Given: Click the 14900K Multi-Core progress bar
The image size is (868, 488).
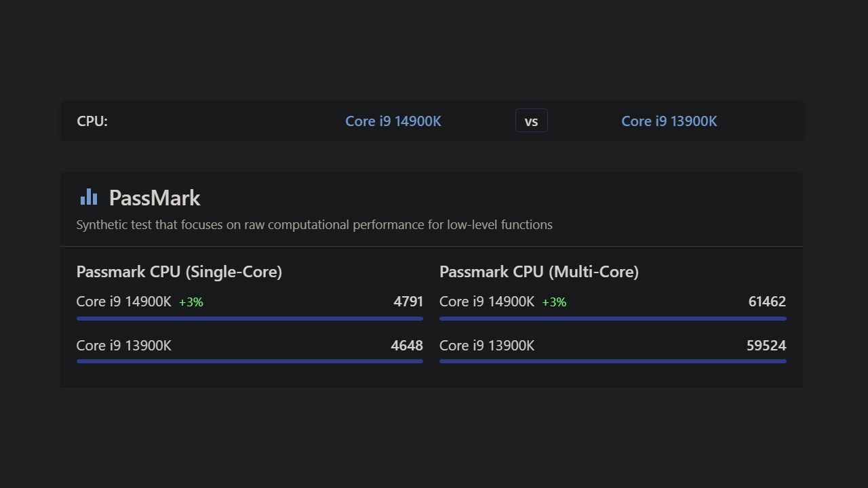Looking at the screenshot, I should [613, 318].
